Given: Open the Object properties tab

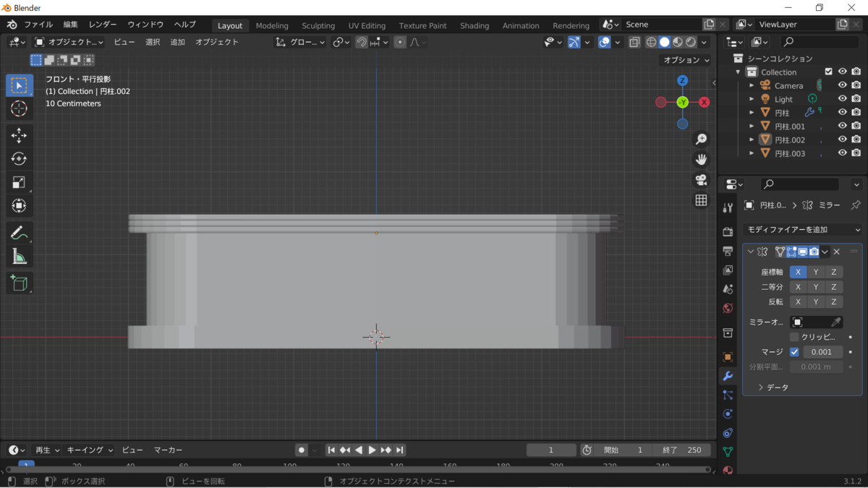Looking at the screenshot, I should coord(728,357).
